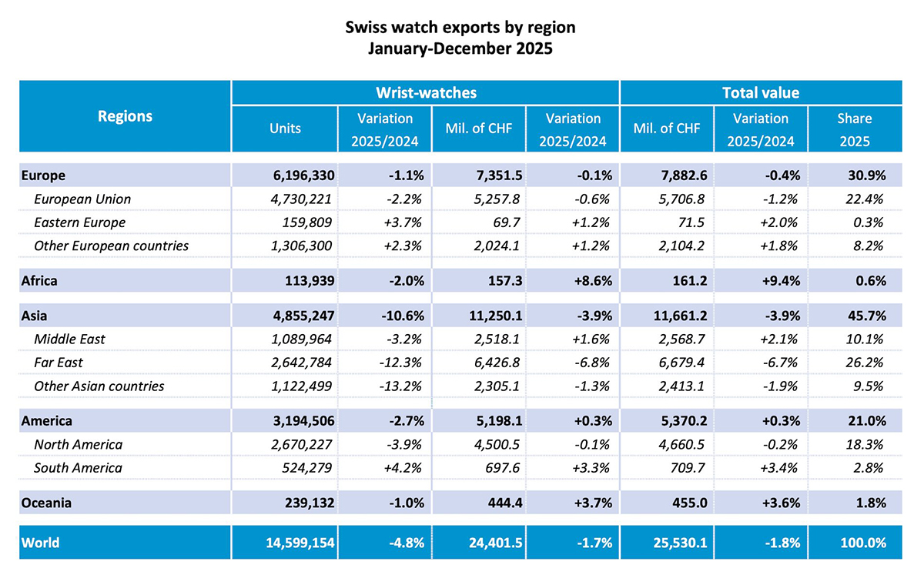
Task: Select the World total row label
Action: coord(41,543)
